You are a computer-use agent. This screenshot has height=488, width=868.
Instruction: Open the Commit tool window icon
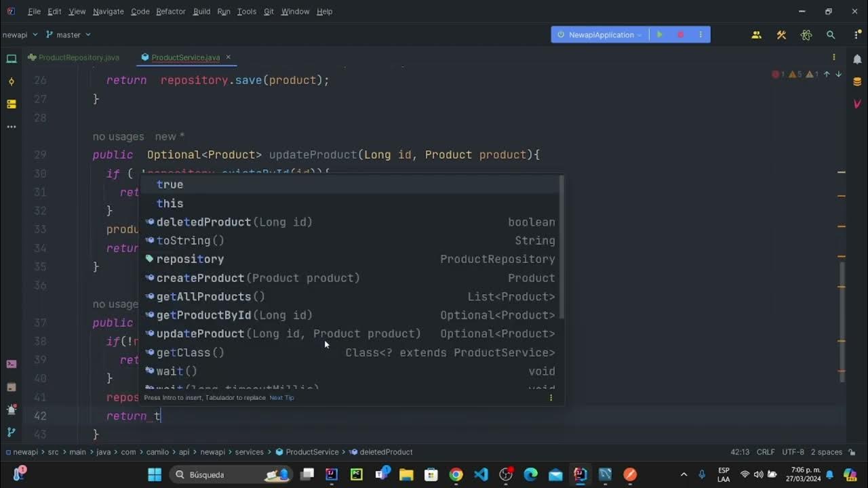(11, 81)
